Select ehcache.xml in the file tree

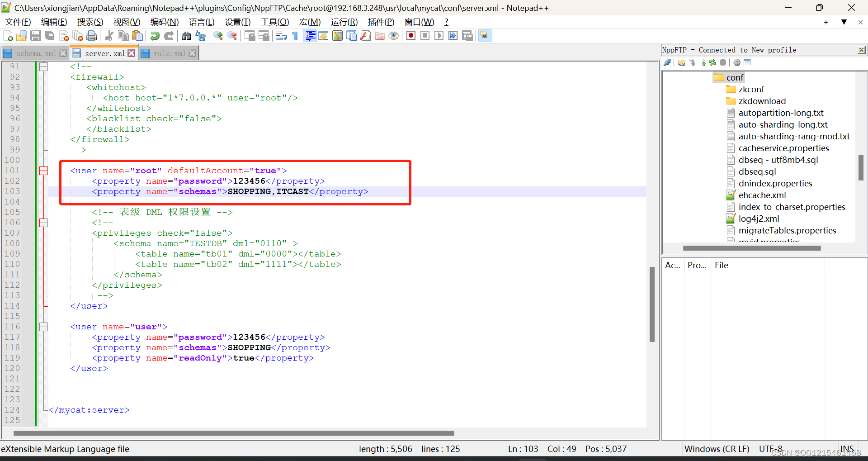coord(756,195)
